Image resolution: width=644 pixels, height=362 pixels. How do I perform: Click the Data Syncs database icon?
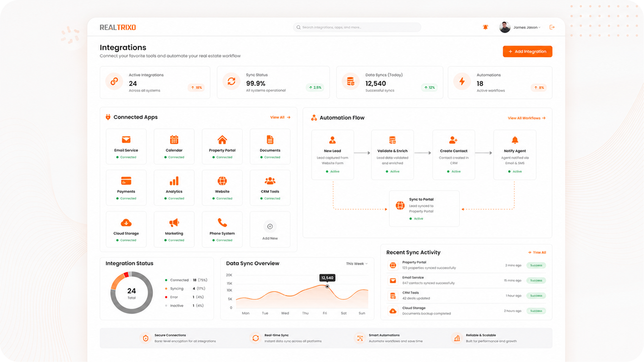(x=351, y=81)
